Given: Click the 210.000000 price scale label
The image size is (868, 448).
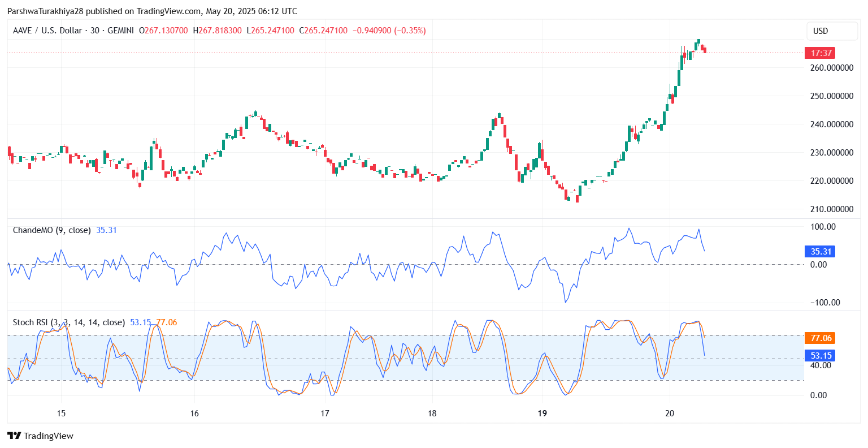Looking at the screenshot, I should point(831,209).
